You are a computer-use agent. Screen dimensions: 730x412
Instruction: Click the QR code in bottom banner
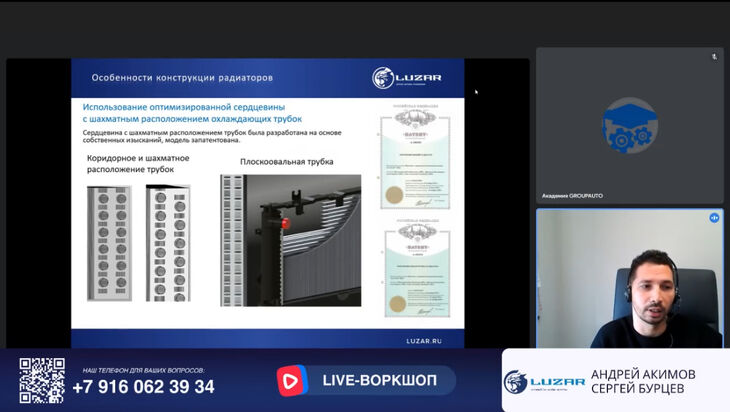(42, 380)
